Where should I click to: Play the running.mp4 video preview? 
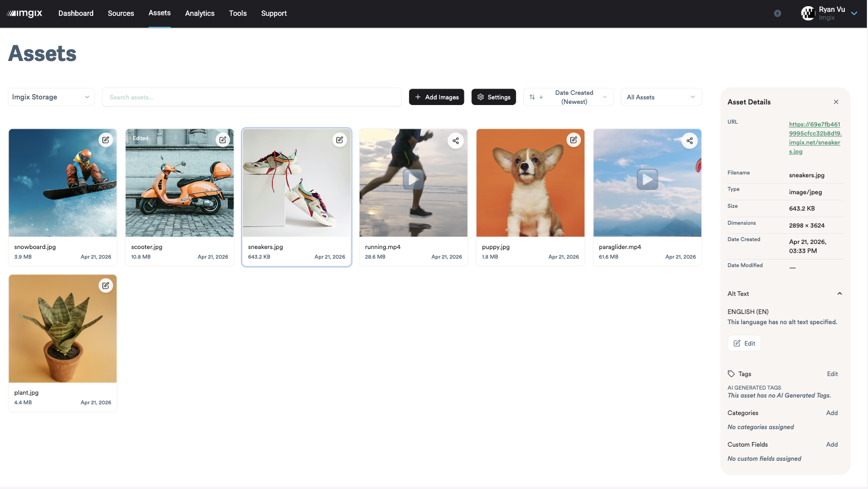413,178
